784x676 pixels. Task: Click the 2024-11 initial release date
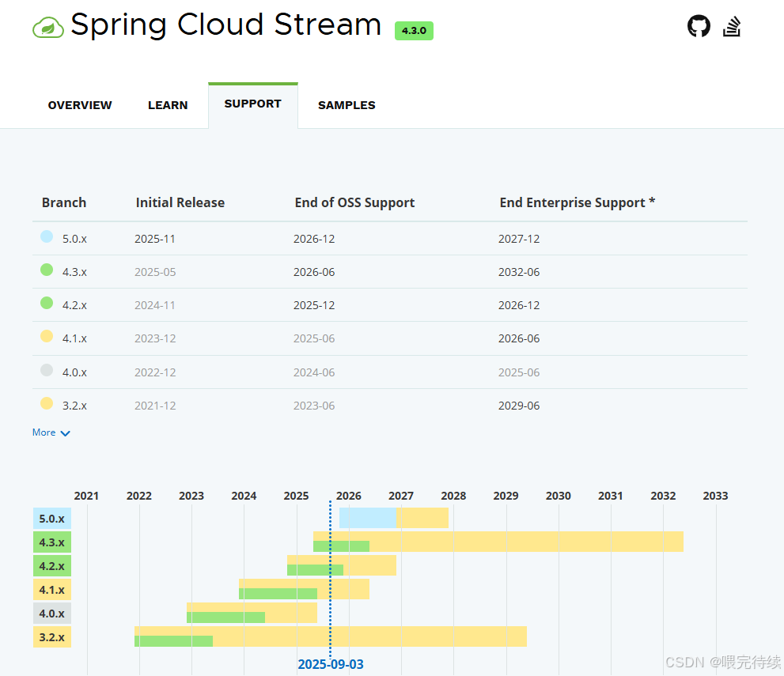(x=155, y=305)
